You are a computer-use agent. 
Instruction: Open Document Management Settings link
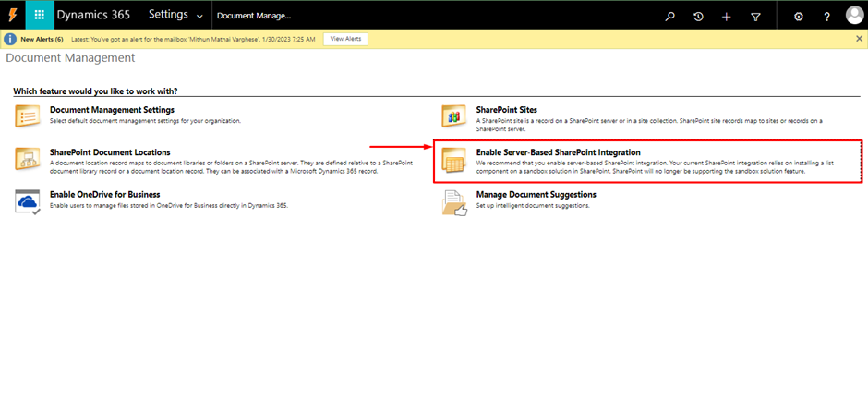(x=112, y=110)
